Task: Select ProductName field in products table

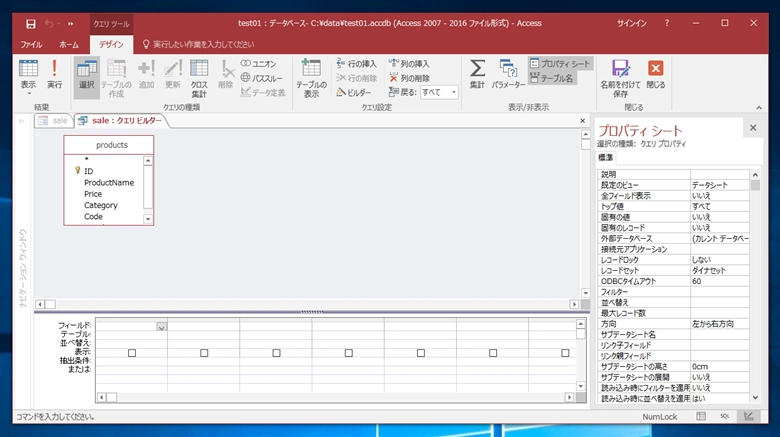Action: (x=109, y=183)
